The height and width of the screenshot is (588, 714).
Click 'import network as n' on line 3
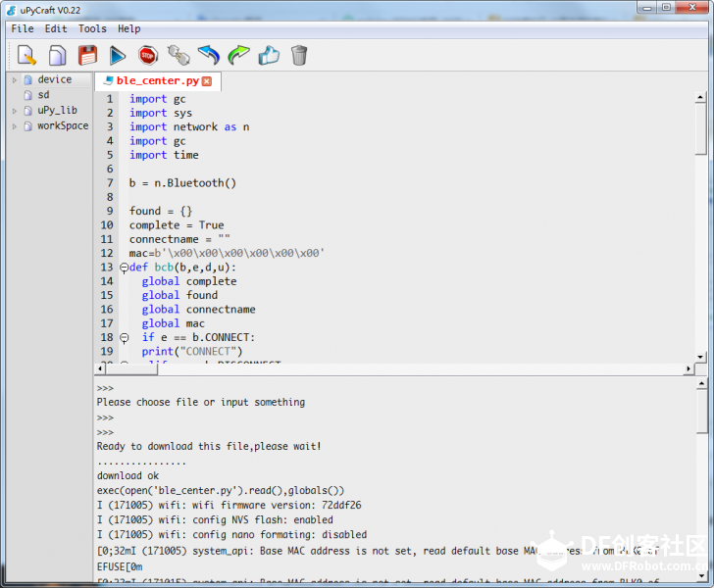point(189,127)
